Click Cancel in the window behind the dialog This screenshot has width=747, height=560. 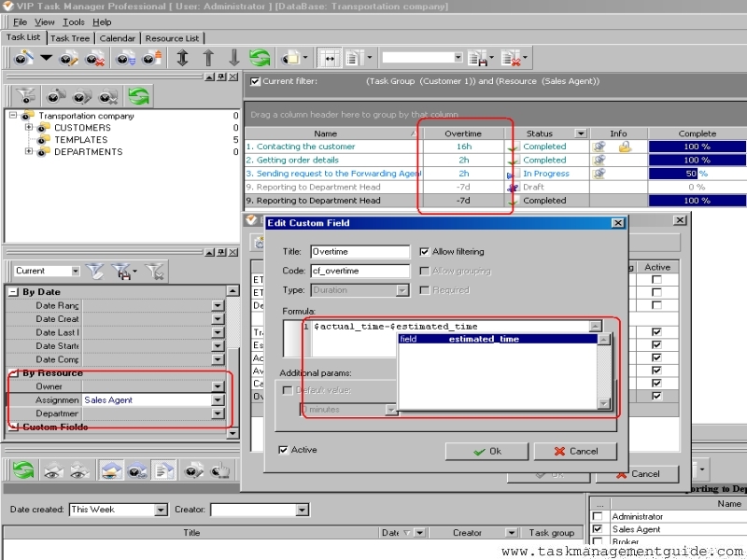(637, 474)
